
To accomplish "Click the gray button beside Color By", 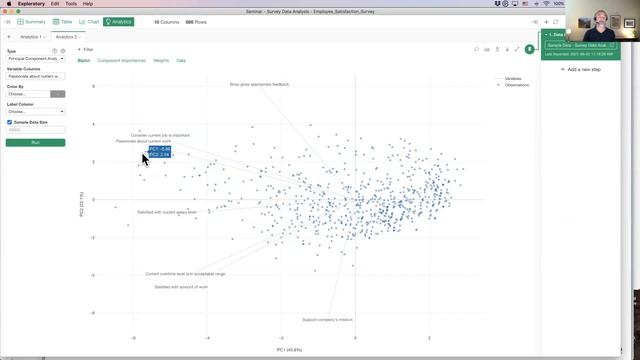I will pos(58,94).
